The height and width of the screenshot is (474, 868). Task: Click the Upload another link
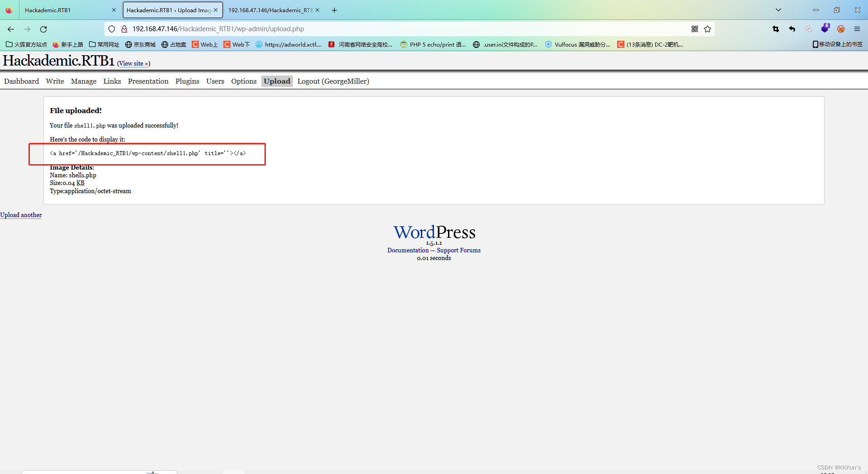[21, 215]
